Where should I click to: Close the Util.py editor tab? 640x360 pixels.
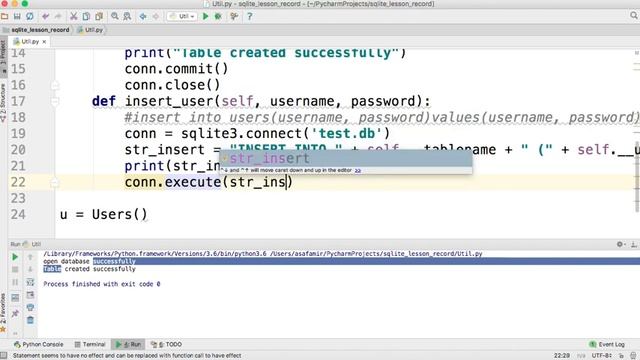[44, 42]
